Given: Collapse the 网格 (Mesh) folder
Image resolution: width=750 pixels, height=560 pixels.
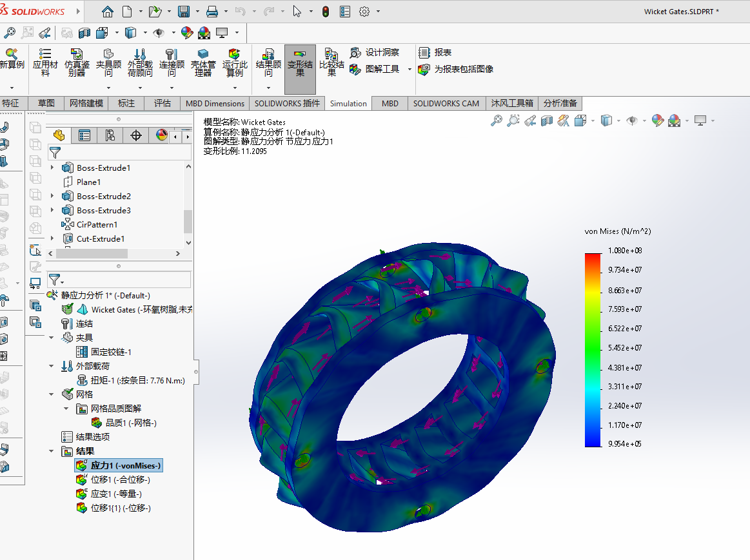Looking at the screenshot, I should click(52, 394).
